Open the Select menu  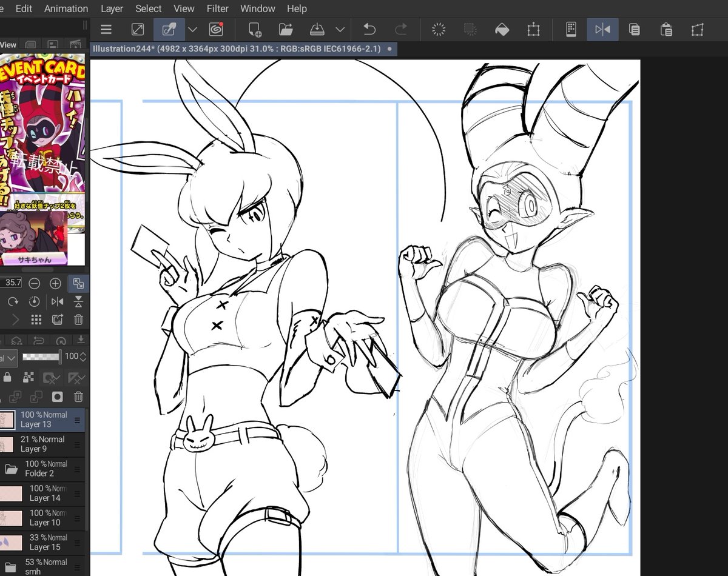point(149,8)
